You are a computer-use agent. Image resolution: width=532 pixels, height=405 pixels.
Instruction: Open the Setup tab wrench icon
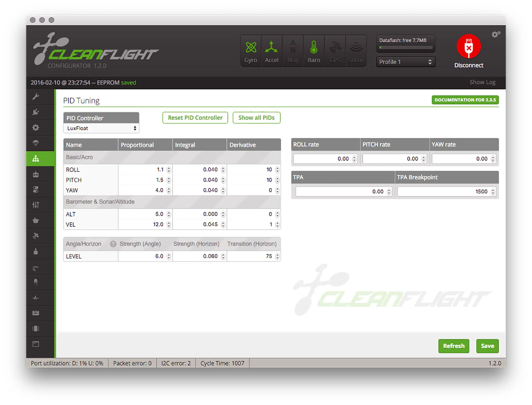click(36, 97)
